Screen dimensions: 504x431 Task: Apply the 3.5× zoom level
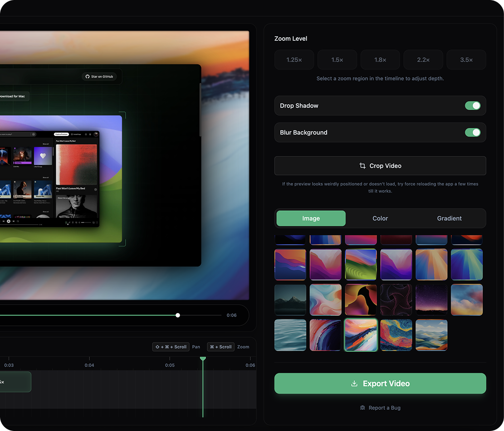coord(466,59)
